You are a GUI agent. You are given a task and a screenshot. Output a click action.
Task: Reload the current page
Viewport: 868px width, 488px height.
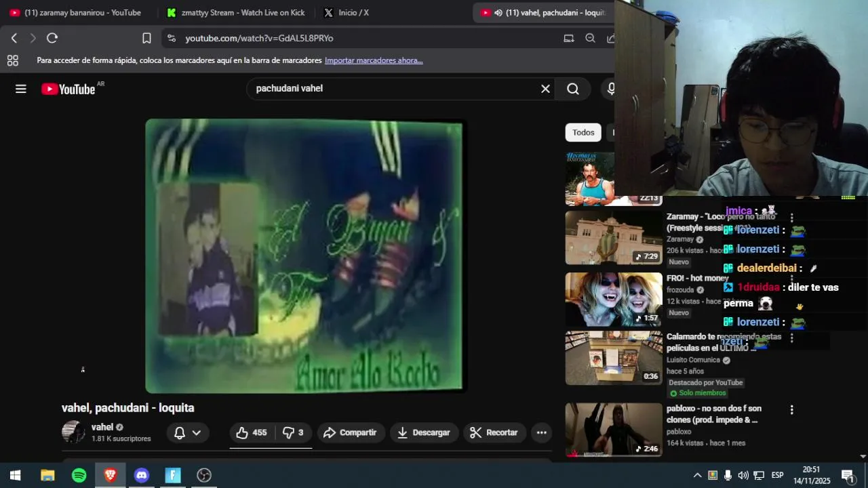click(x=52, y=38)
